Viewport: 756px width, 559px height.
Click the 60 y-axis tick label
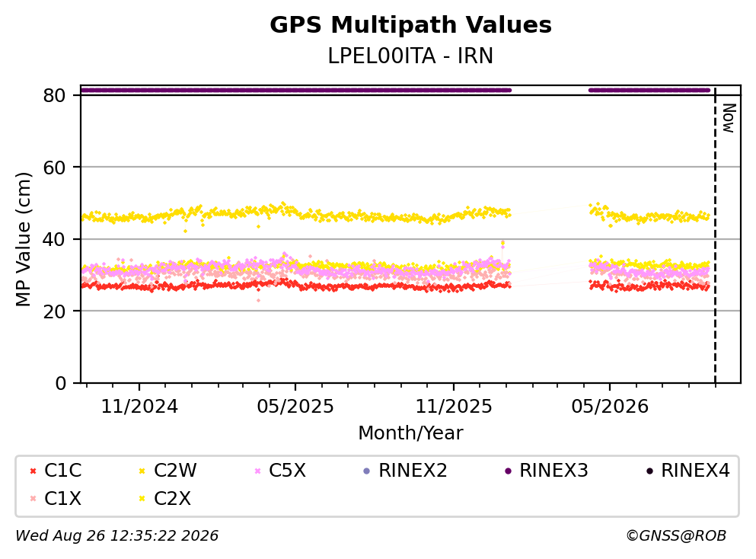55,168
